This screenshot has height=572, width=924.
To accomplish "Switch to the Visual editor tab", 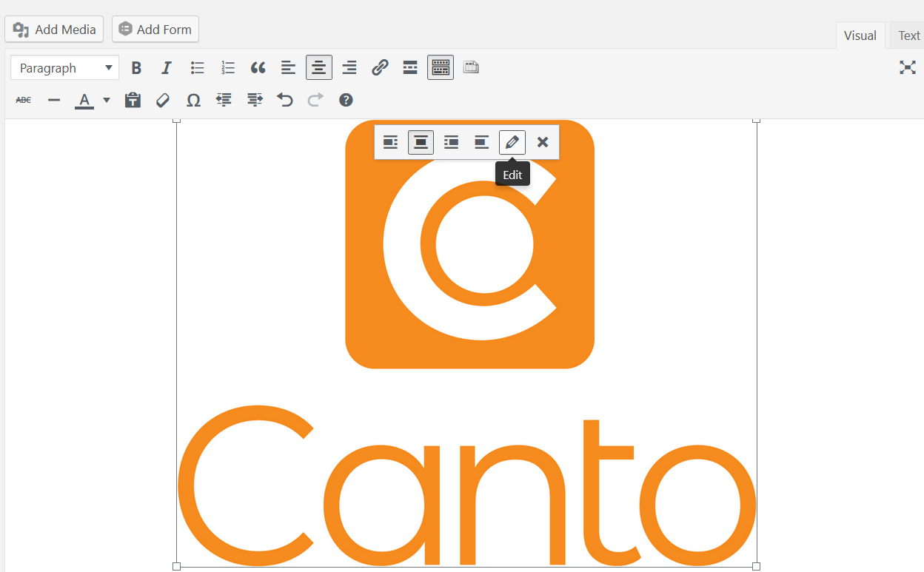I will click(x=860, y=36).
